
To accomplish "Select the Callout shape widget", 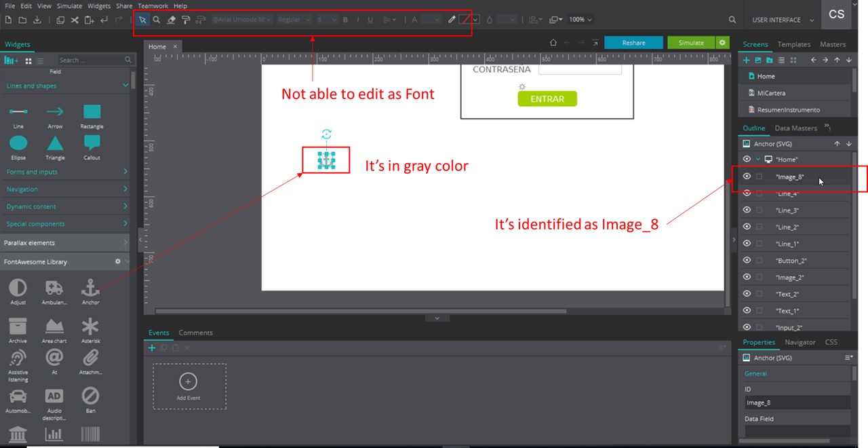I will (92, 143).
